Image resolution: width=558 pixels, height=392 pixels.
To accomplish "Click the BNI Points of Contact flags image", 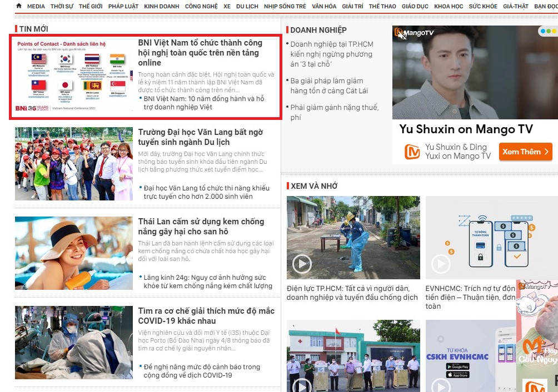I will 74,76.
